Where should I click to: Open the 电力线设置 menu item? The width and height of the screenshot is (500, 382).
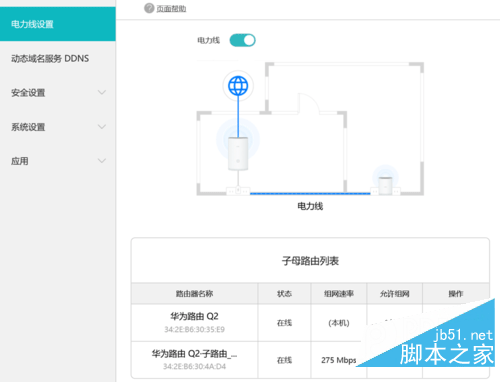pos(58,24)
